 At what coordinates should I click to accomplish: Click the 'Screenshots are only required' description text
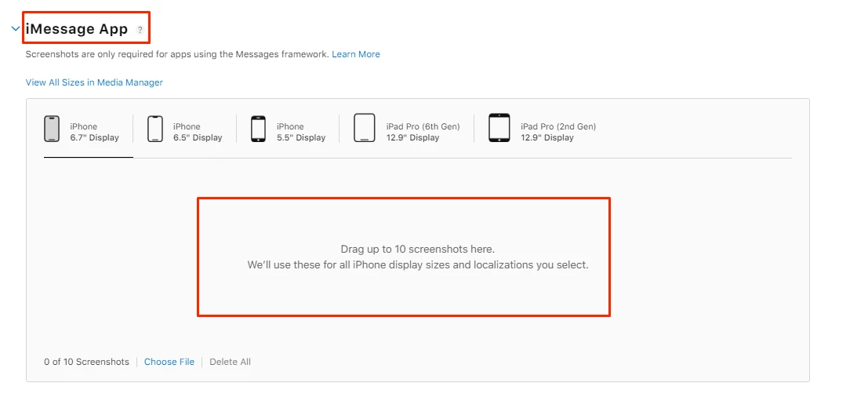point(178,54)
